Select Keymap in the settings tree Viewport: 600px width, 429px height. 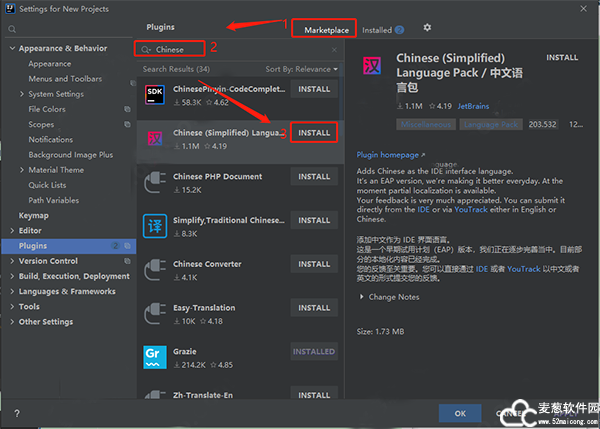tap(33, 216)
